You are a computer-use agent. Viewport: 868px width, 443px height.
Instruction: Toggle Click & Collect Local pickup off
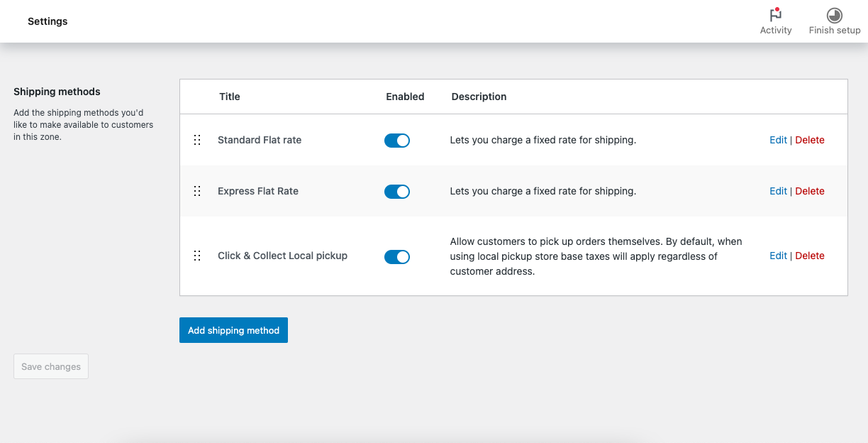pyautogui.click(x=397, y=257)
